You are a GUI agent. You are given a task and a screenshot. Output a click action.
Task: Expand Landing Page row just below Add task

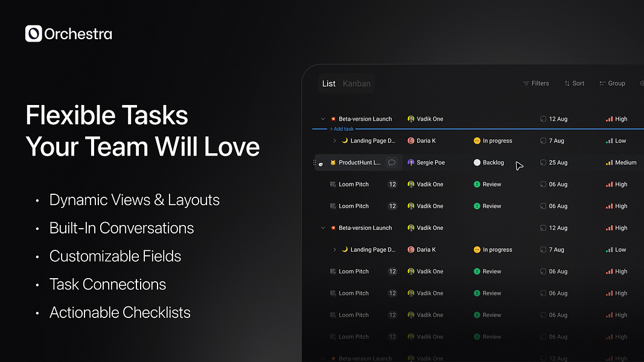point(334,141)
